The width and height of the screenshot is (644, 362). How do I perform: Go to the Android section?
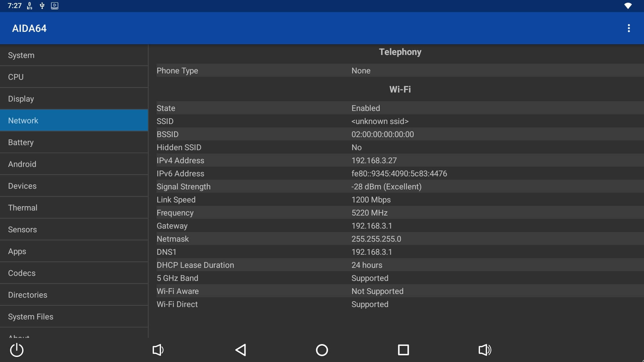(x=74, y=164)
